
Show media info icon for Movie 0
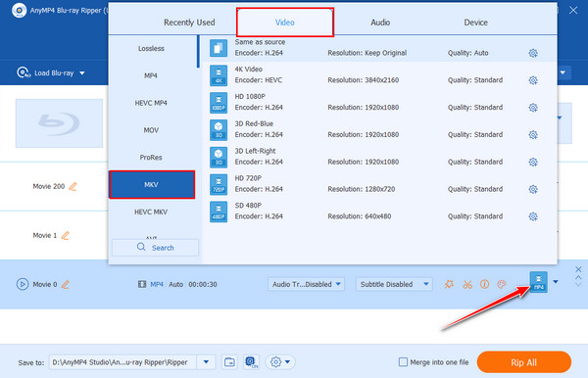tap(484, 284)
